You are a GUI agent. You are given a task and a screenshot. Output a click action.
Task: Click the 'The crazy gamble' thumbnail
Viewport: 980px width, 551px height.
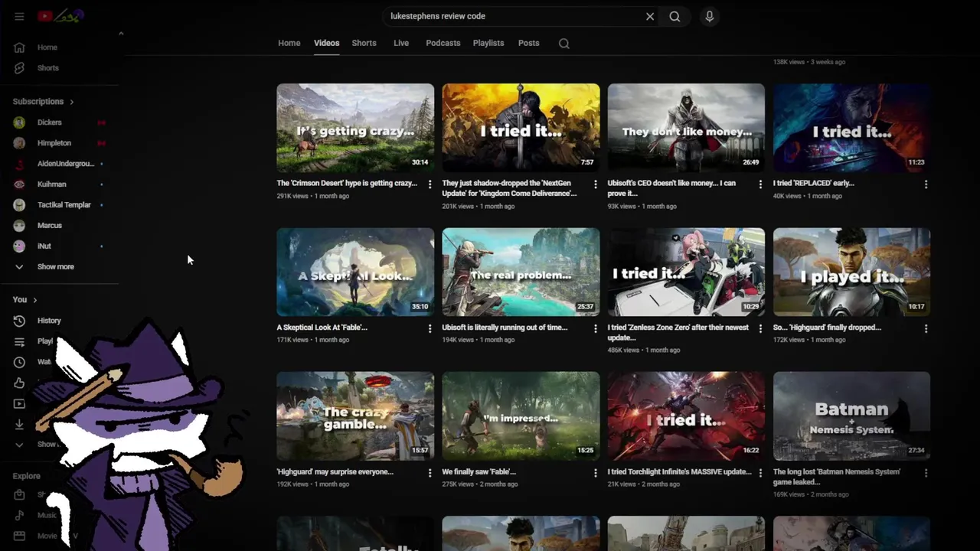(355, 416)
